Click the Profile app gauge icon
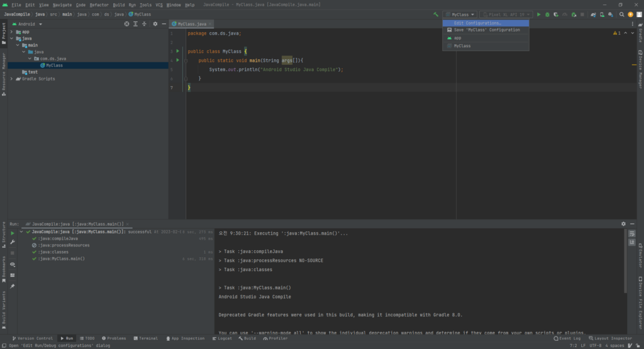This screenshot has width=644, height=349. tap(565, 14)
